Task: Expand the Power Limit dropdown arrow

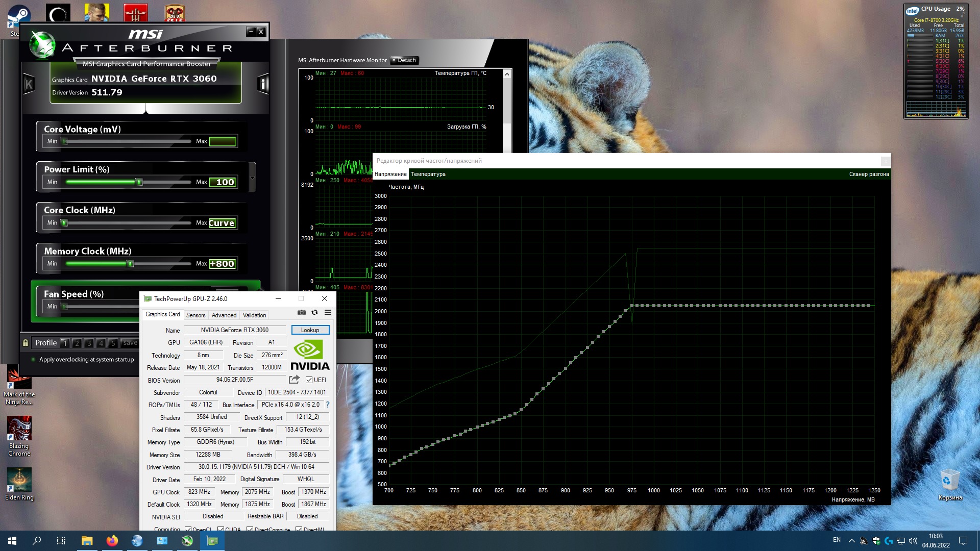Action: pos(252,178)
